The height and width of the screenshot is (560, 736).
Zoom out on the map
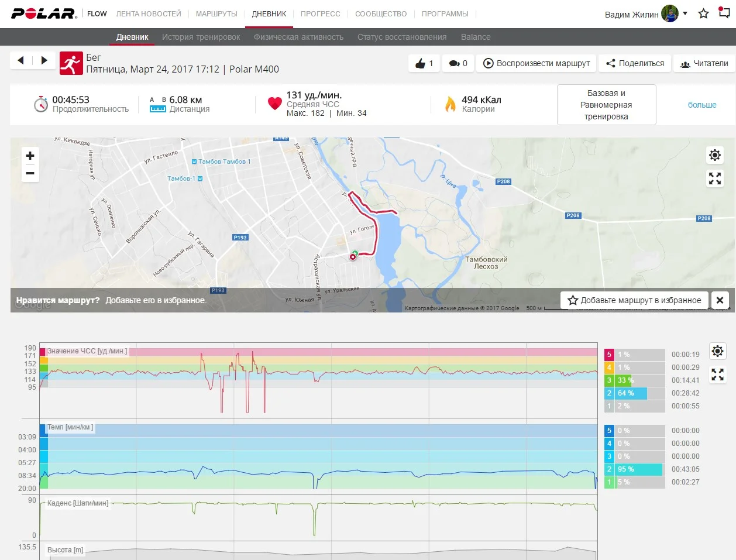pyautogui.click(x=30, y=173)
